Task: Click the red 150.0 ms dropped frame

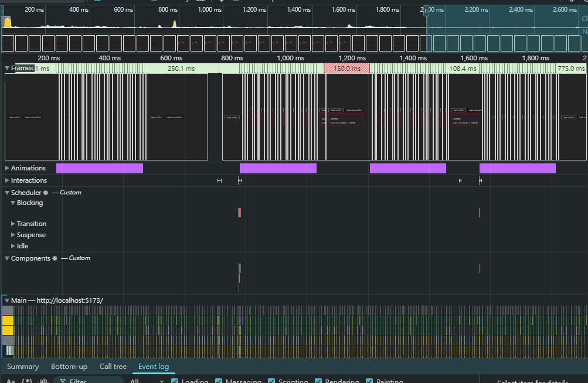Action: click(x=346, y=69)
